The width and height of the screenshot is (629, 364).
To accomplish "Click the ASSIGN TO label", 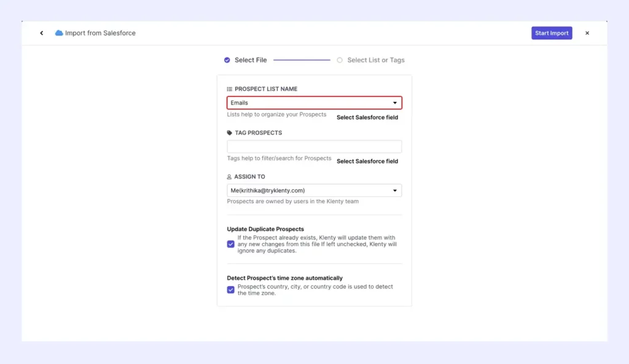I will (249, 177).
